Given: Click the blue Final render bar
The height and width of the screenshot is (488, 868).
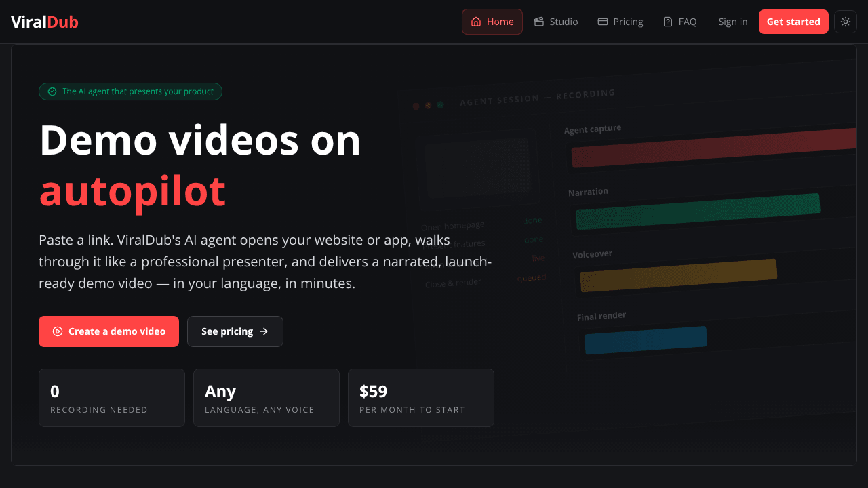Looking at the screenshot, I should pos(646,340).
